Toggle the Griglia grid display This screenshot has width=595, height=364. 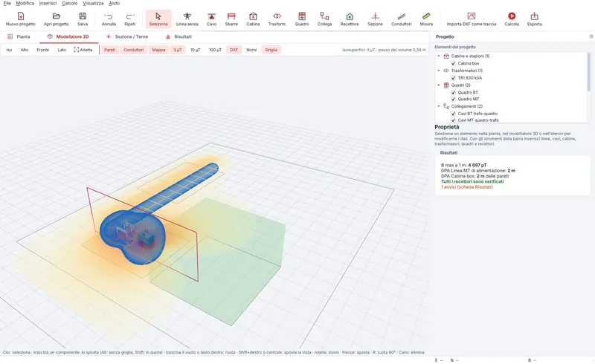(271, 50)
